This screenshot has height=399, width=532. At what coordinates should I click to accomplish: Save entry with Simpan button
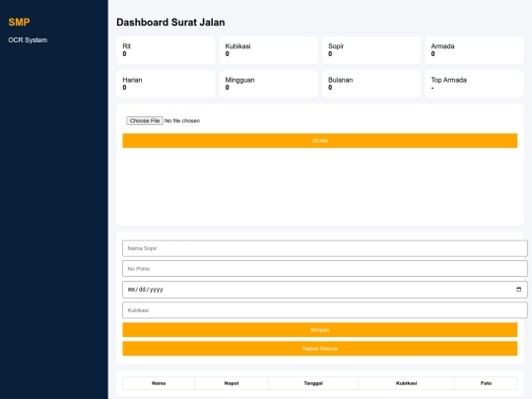[319, 330]
